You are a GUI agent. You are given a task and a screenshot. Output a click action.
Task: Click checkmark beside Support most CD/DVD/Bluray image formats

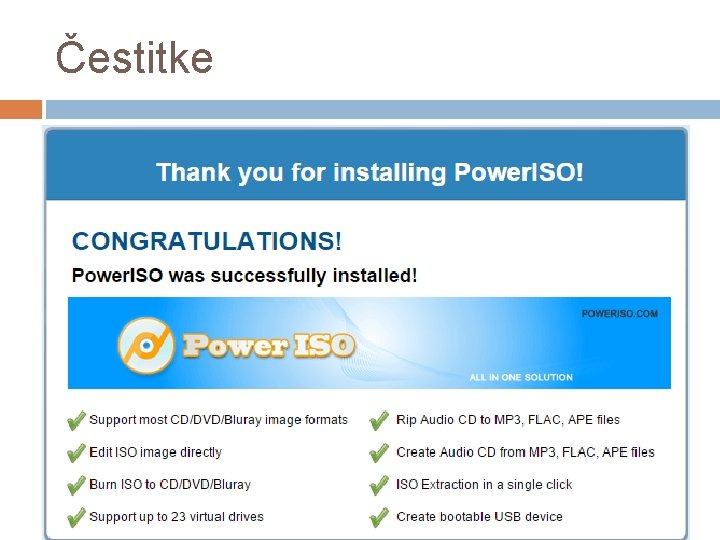tap(76, 420)
